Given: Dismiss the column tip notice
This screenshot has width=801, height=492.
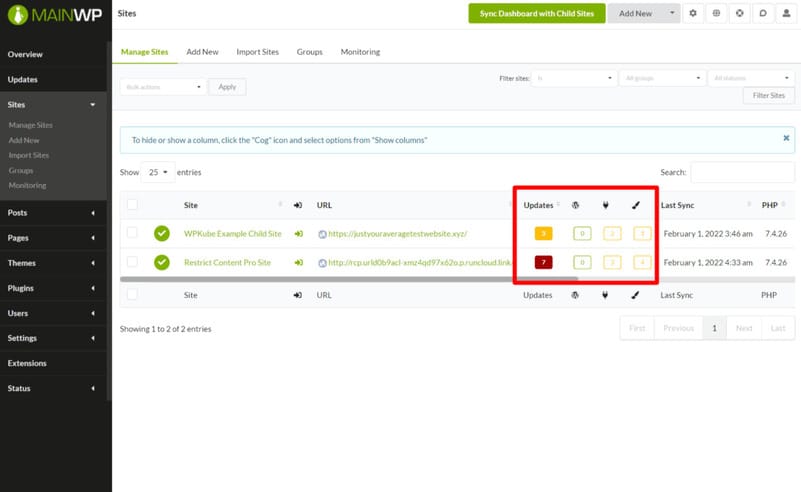Looking at the screenshot, I should [786, 138].
